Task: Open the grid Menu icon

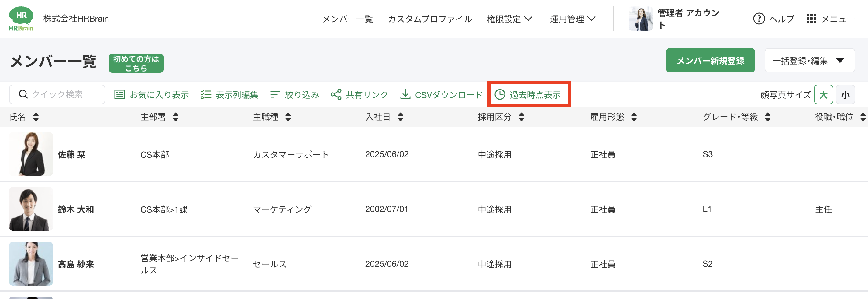Action: pyautogui.click(x=811, y=19)
